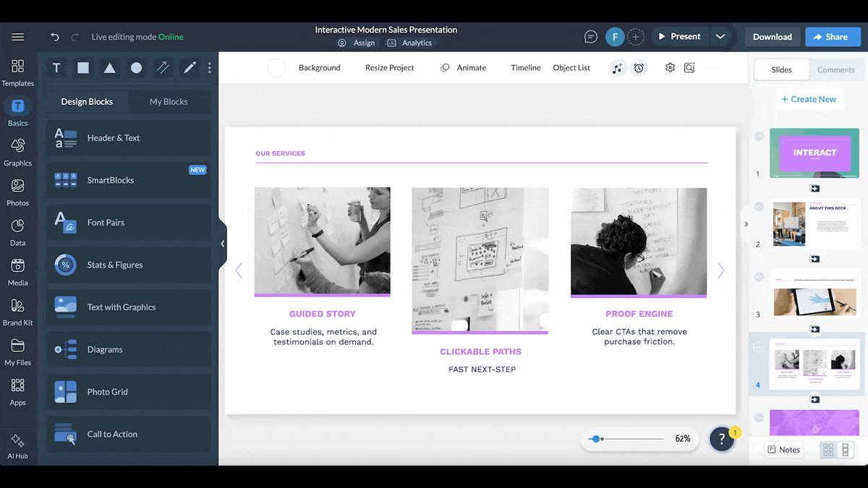This screenshot has width=868, height=488.
Task: Open the hamburger main menu
Action: 17,37
